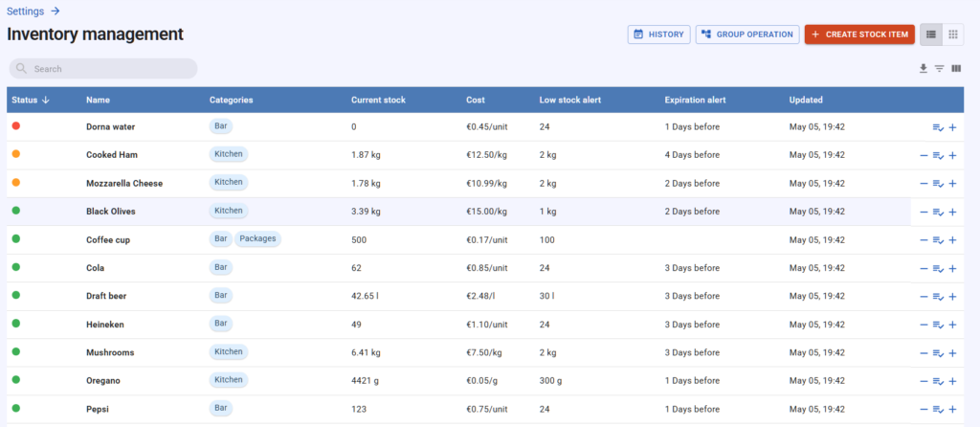Sort by the Cost column header
Viewport: 980px width, 427px height.
pyautogui.click(x=475, y=100)
